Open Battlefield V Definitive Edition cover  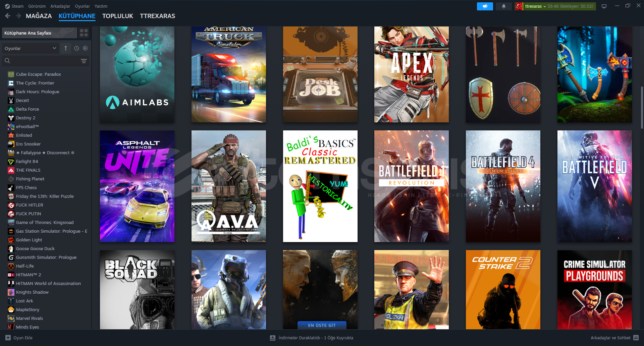595,186
